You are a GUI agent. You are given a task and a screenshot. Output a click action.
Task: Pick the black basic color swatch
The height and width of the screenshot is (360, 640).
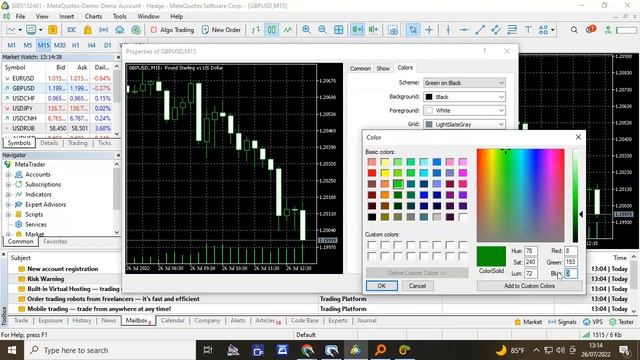coord(372,217)
